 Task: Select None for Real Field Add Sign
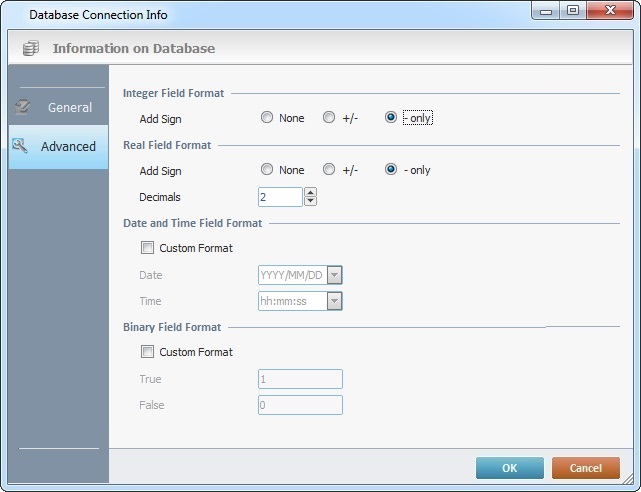[267, 170]
